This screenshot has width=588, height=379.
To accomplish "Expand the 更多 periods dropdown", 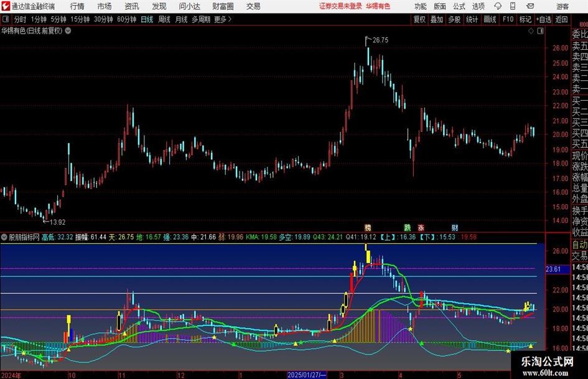I will (x=223, y=19).
